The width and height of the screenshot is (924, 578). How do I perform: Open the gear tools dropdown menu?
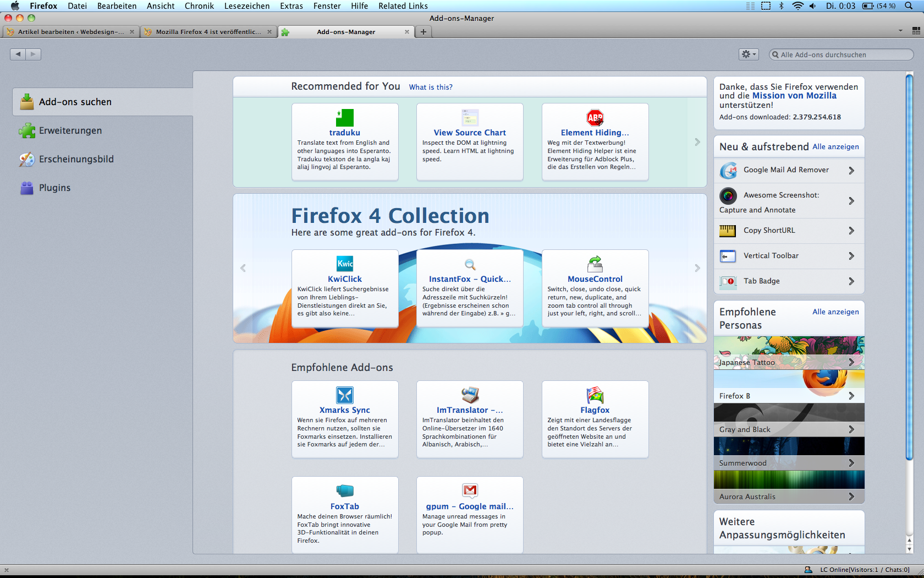[749, 54]
